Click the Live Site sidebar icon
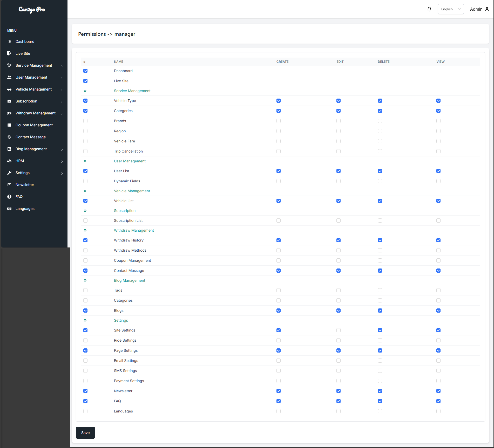The height and width of the screenshot is (448, 494). [9, 53]
